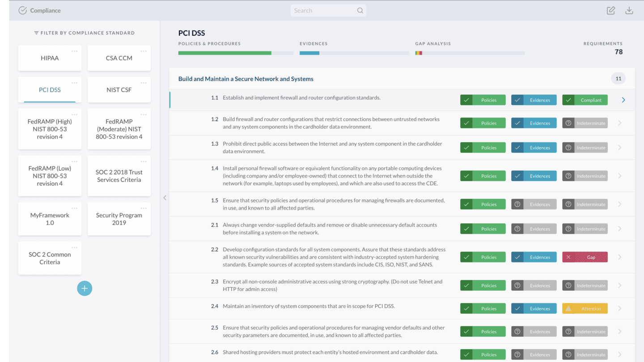This screenshot has height=362, width=644.
Task: Click the search magnifier icon
Action: tap(360, 11)
